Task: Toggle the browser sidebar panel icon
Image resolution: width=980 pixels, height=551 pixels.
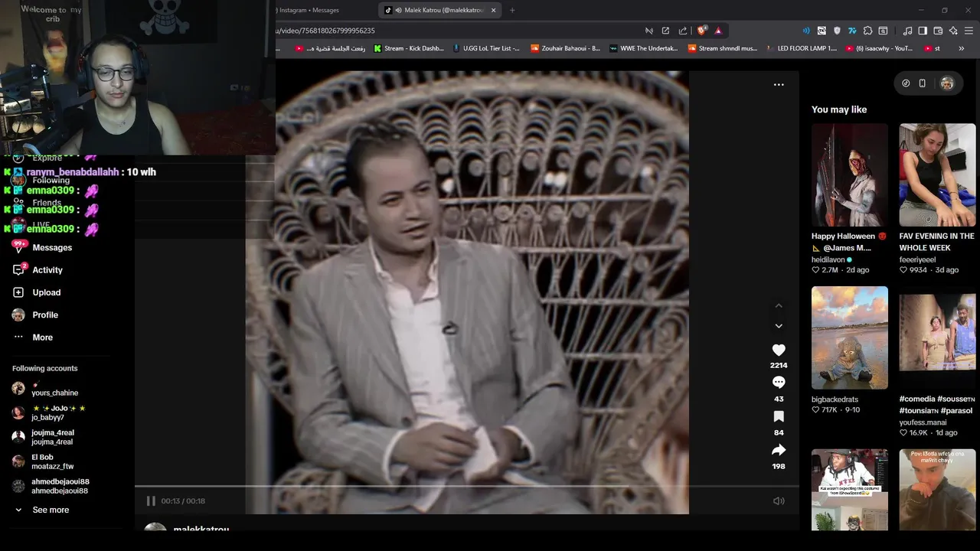Action: coord(923,31)
